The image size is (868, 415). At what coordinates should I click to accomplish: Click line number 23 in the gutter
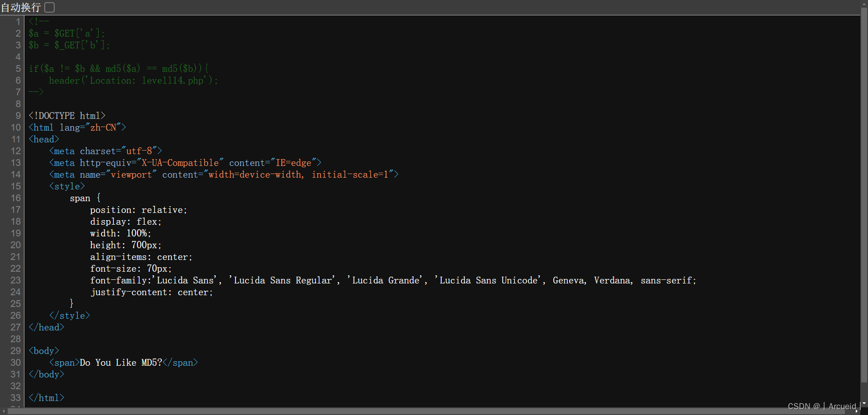click(16, 280)
